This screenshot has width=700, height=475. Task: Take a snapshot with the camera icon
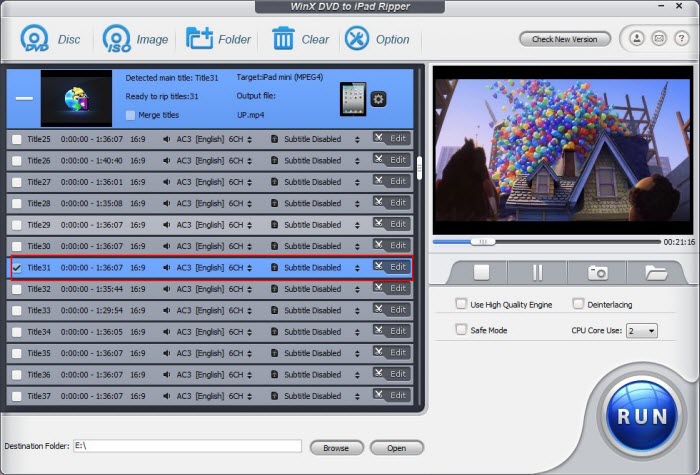597,272
